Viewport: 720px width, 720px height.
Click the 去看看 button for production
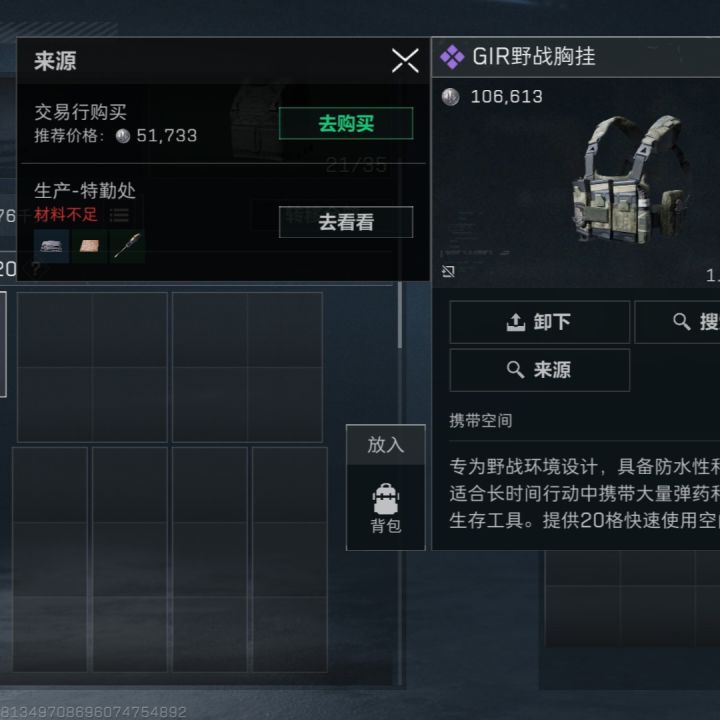coord(346,222)
